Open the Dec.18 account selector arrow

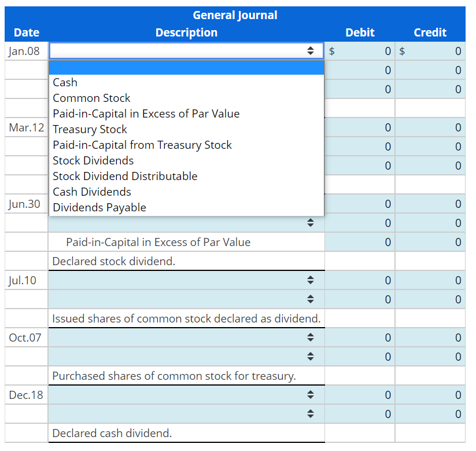tap(311, 395)
